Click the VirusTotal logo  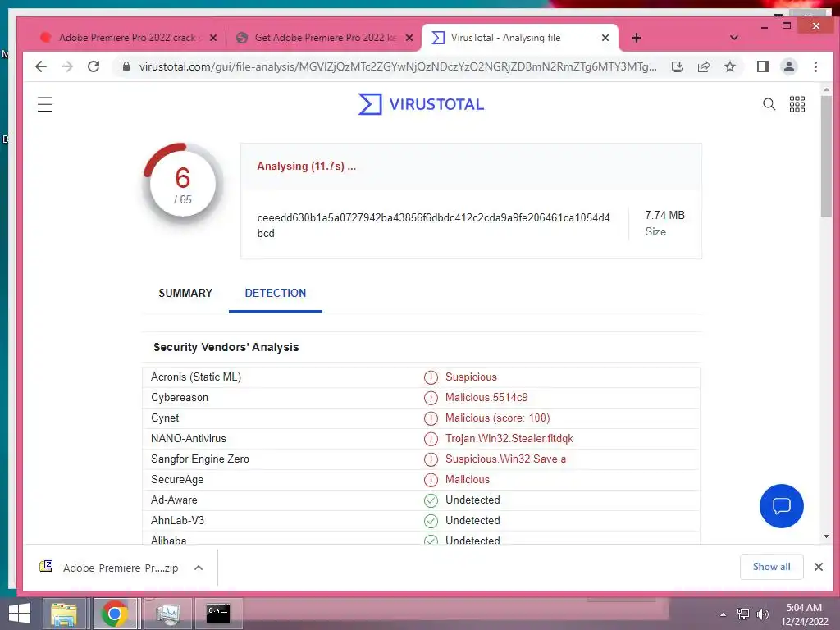pyautogui.click(x=421, y=104)
